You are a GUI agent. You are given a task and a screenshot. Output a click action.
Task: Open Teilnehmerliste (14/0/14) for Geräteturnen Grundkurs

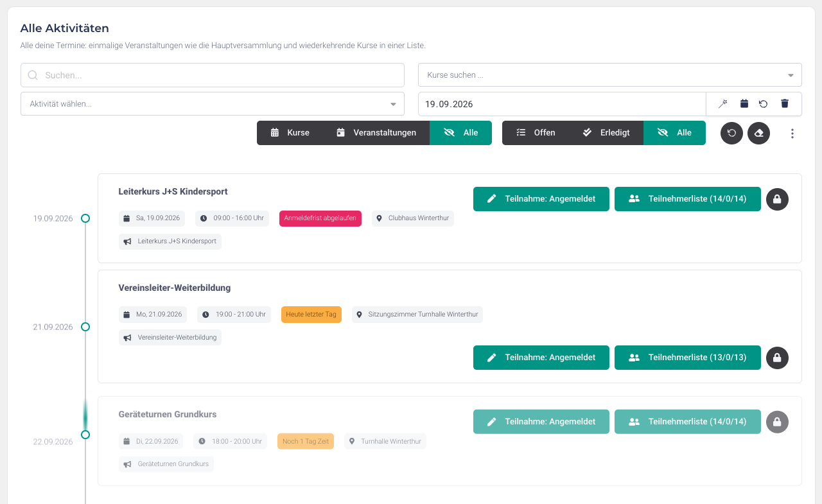pyautogui.click(x=688, y=422)
